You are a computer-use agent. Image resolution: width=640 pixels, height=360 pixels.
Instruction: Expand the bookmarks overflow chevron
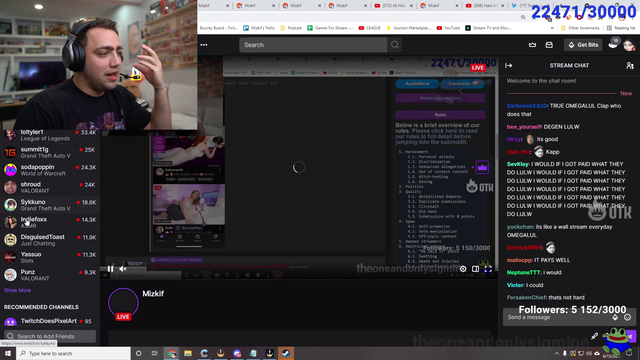pos(552,28)
